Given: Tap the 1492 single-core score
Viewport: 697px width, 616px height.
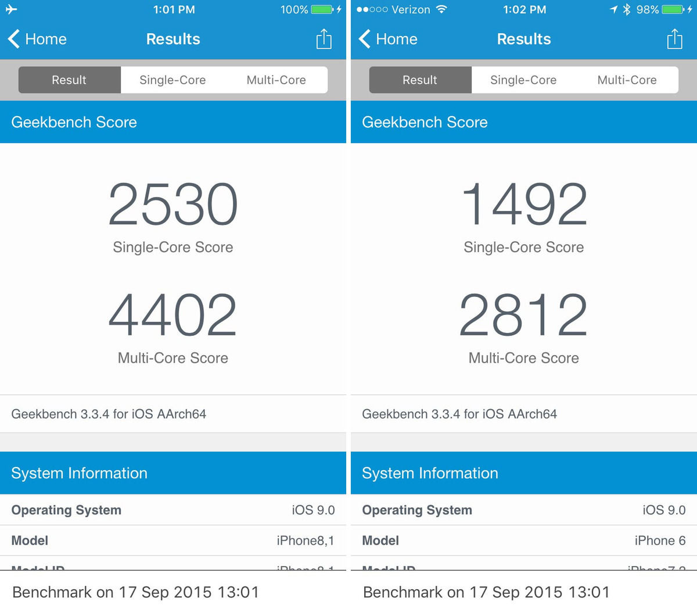Looking at the screenshot, I should click(x=524, y=204).
